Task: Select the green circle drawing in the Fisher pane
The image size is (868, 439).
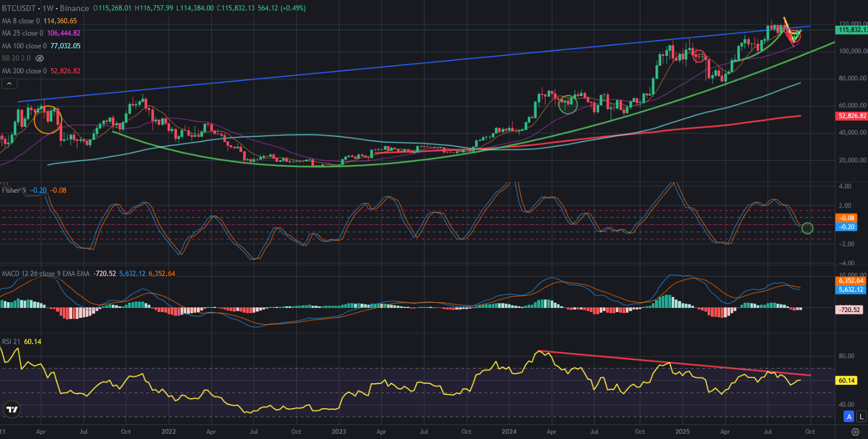Action: click(807, 228)
